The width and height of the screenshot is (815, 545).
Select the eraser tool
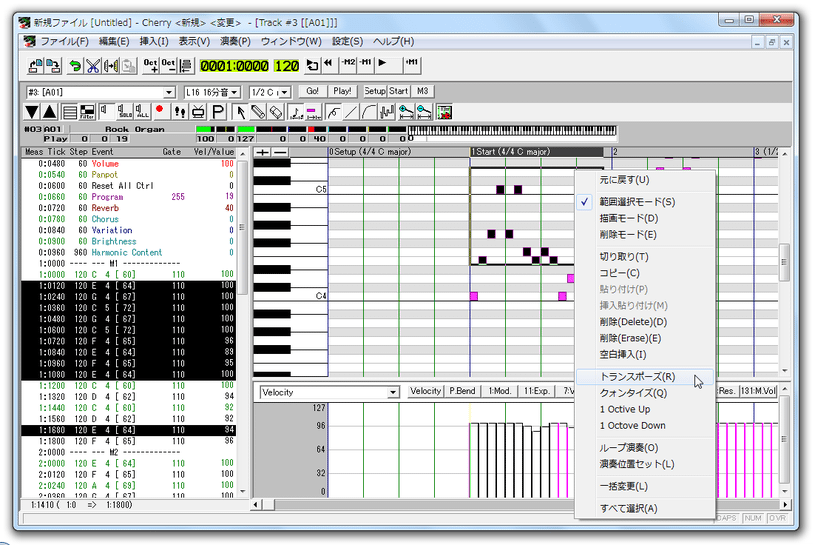[x=276, y=112]
